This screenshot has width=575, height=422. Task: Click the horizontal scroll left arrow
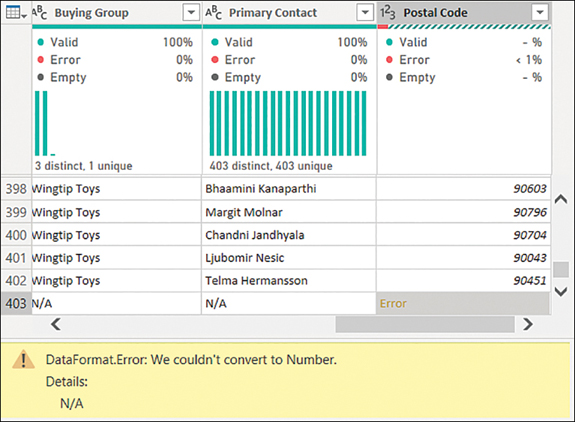click(56, 324)
